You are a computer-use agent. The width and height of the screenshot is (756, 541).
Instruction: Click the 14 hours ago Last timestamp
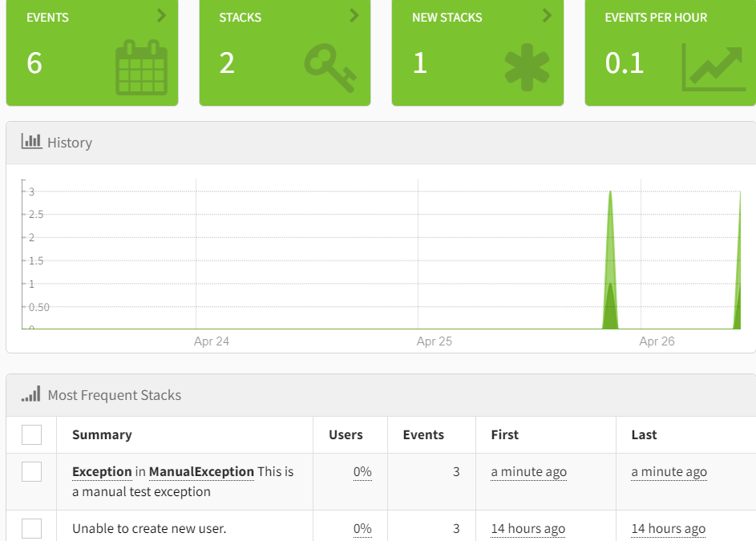[x=668, y=528]
